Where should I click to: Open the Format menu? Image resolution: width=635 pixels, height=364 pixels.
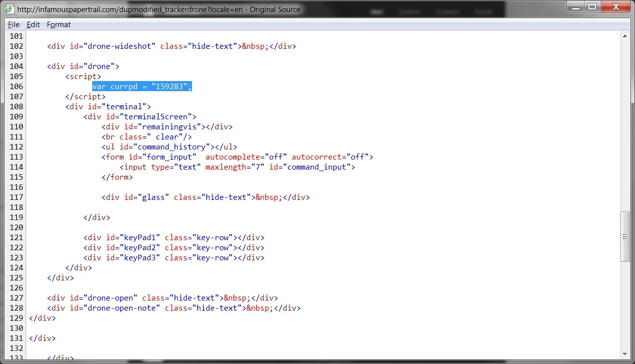coord(59,24)
